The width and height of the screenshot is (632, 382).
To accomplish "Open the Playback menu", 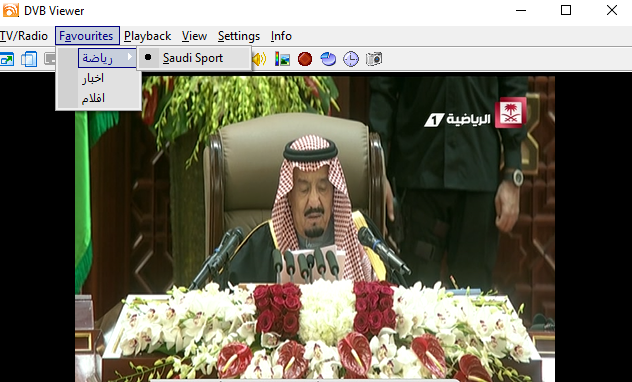I will click(x=148, y=36).
